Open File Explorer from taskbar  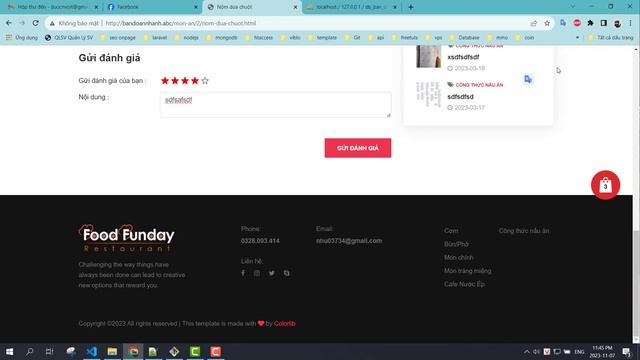tap(112, 351)
